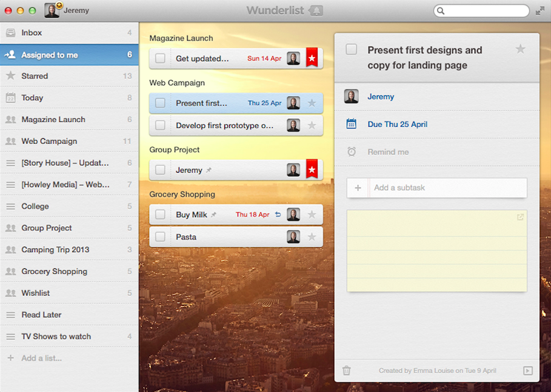
Task: Open TV Shows to watch list
Action: [x=69, y=336]
